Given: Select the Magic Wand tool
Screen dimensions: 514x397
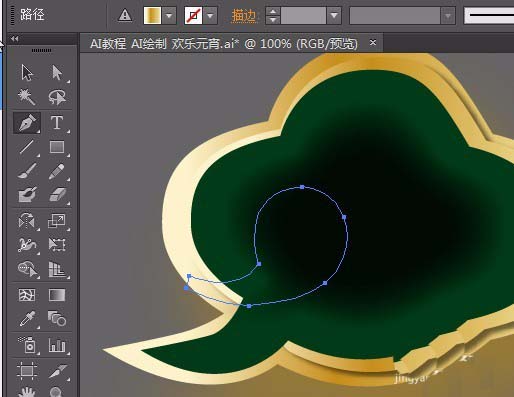Looking at the screenshot, I should point(27,97).
